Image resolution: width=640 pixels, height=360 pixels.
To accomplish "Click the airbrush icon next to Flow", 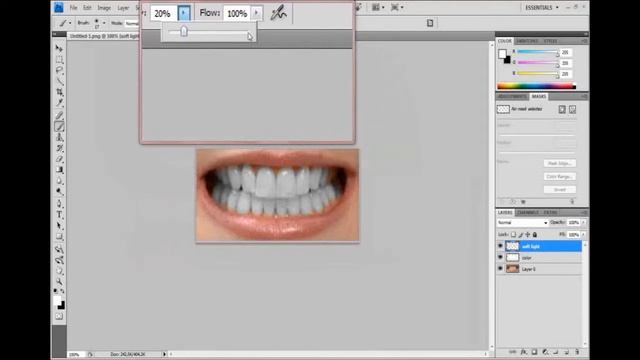I will click(x=279, y=13).
